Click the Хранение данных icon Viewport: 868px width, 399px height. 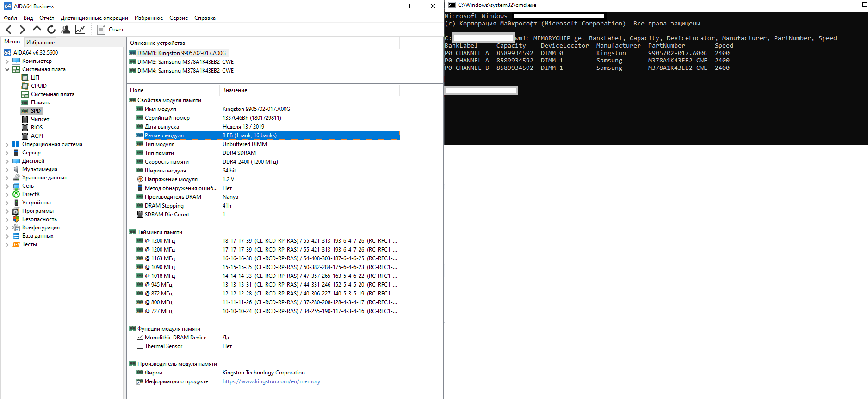point(16,178)
